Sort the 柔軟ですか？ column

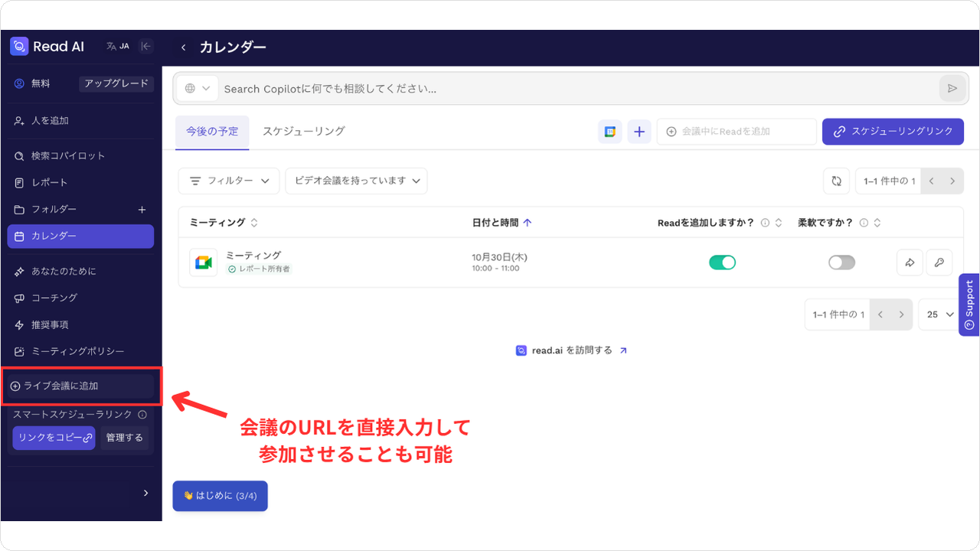pyautogui.click(x=877, y=223)
